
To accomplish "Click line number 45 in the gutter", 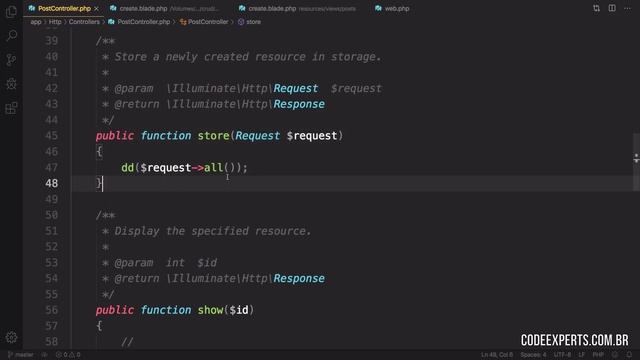I will pos(51,136).
